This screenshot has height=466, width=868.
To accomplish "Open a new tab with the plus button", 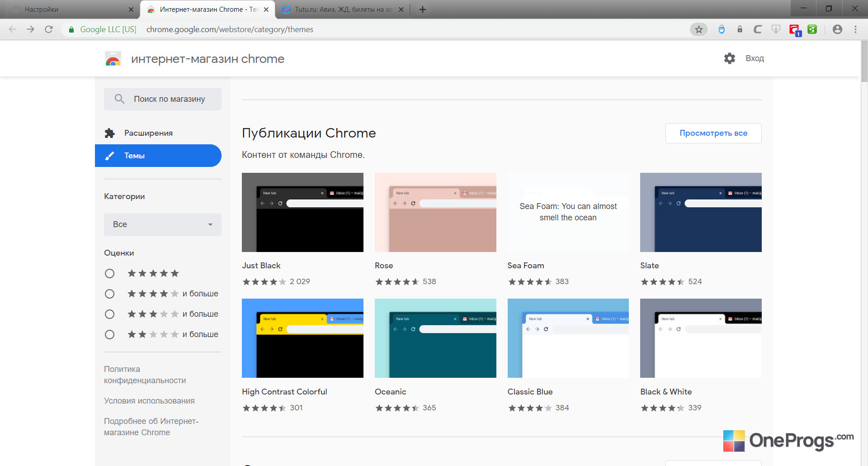I will (423, 10).
